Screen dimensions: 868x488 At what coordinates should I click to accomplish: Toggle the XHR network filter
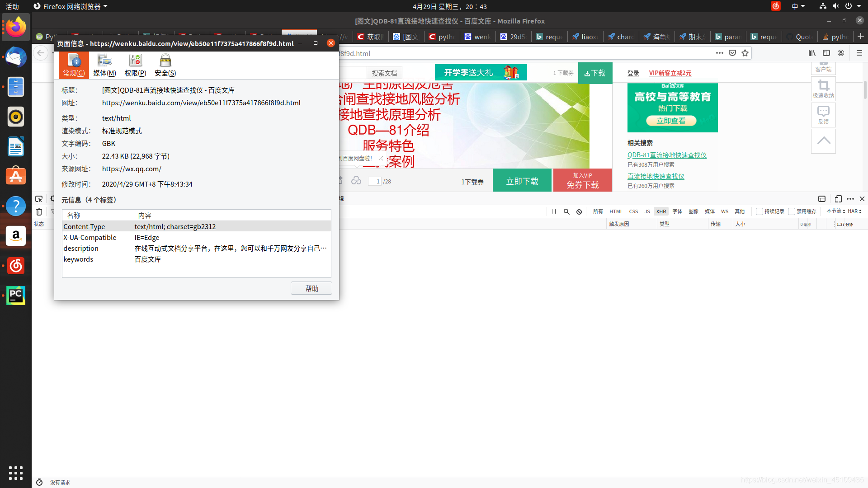click(661, 211)
